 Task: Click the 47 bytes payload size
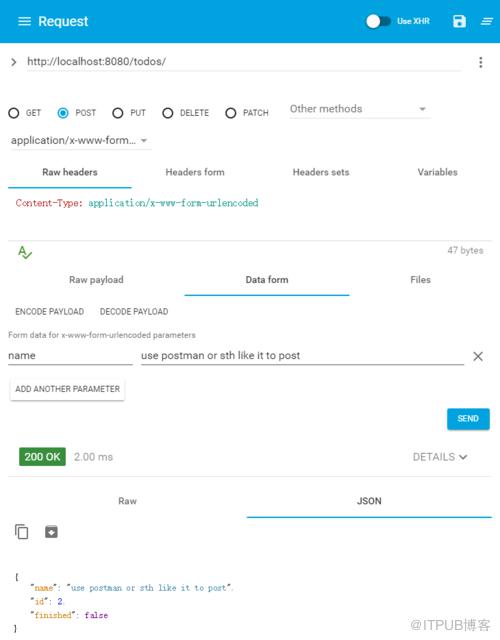(465, 250)
